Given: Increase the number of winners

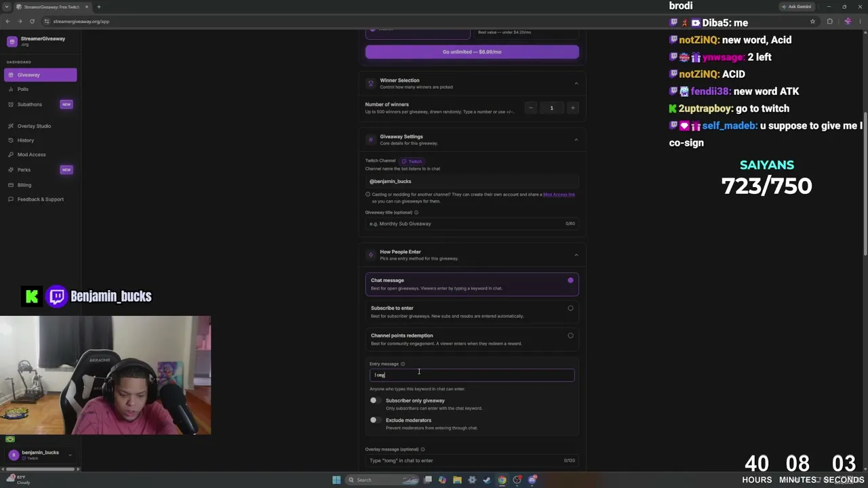Looking at the screenshot, I should click(x=572, y=108).
